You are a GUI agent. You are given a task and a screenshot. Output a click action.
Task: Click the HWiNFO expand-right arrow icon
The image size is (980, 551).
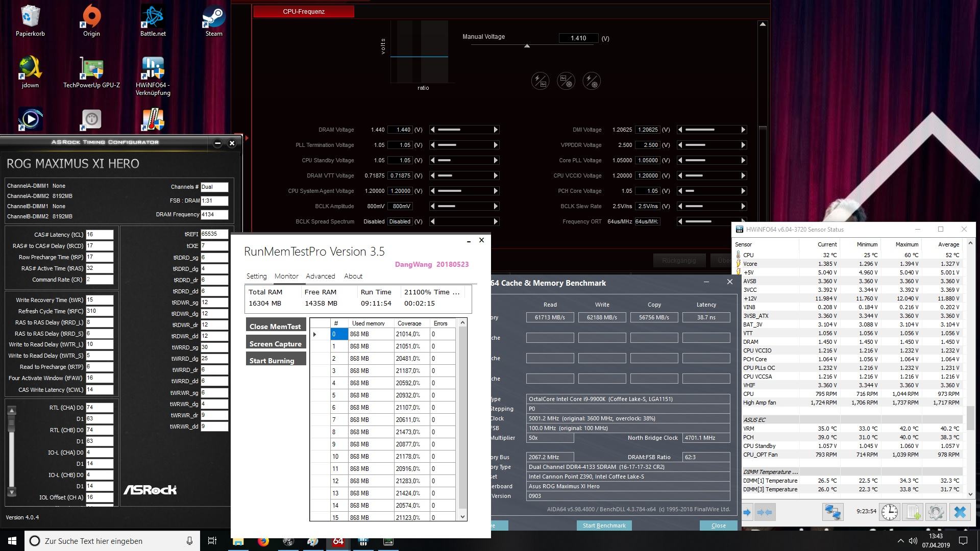click(748, 512)
